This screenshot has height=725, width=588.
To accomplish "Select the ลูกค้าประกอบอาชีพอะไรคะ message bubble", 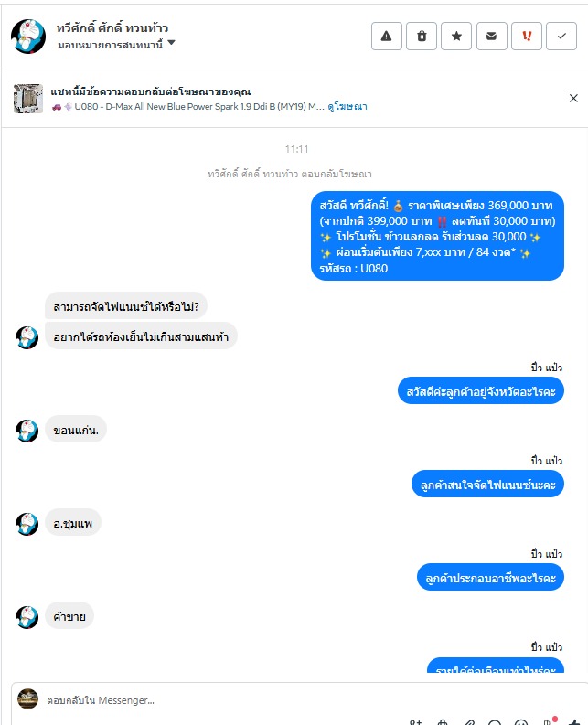I will click(490, 578).
